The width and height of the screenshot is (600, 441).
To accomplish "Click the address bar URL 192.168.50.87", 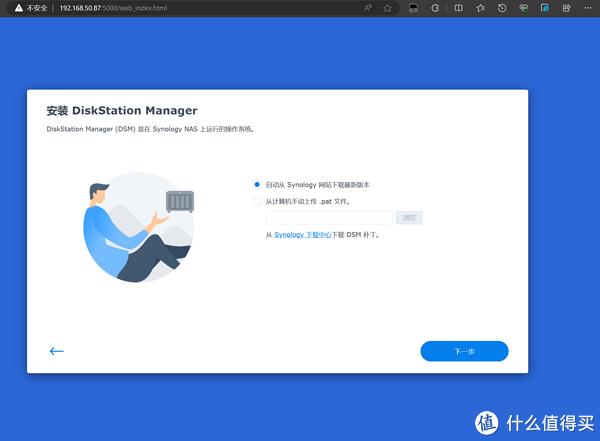I will click(x=113, y=8).
